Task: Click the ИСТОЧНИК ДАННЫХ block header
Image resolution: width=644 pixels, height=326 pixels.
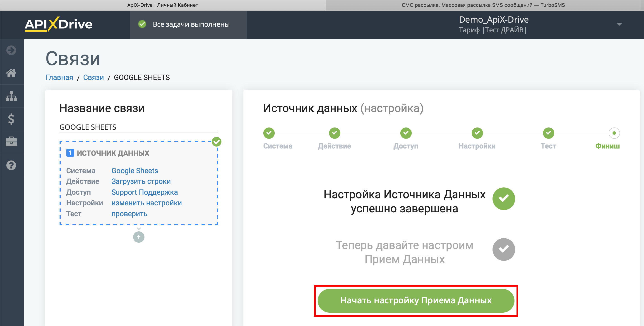Action: [113, 153]
